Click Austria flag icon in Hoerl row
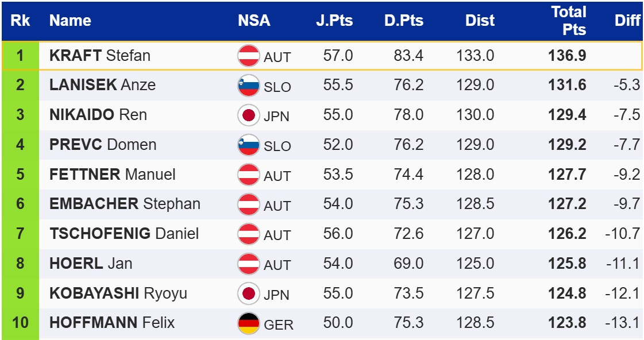The height and width of the screenshot is (340, 644). coord(248,264)
